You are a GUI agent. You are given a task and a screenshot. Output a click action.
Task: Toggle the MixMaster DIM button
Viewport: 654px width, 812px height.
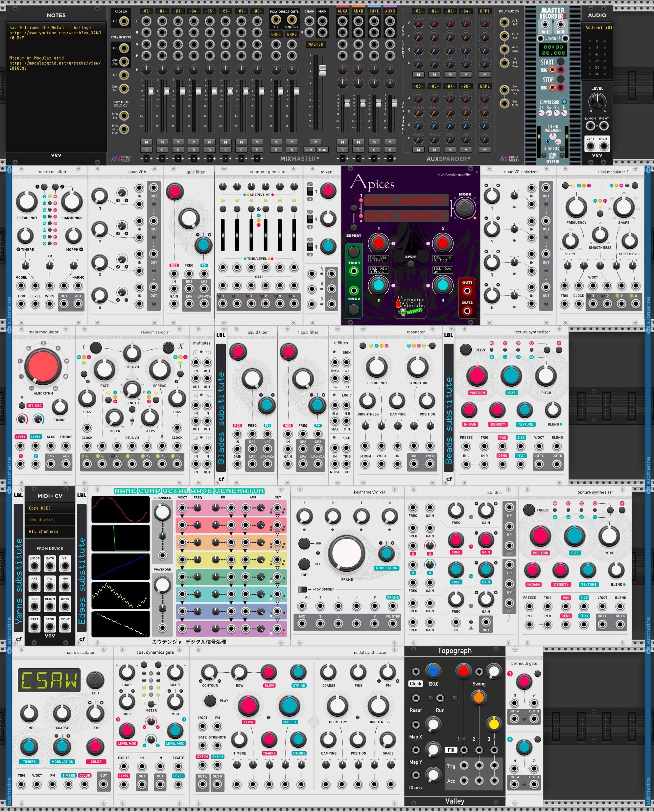[309, 150]
